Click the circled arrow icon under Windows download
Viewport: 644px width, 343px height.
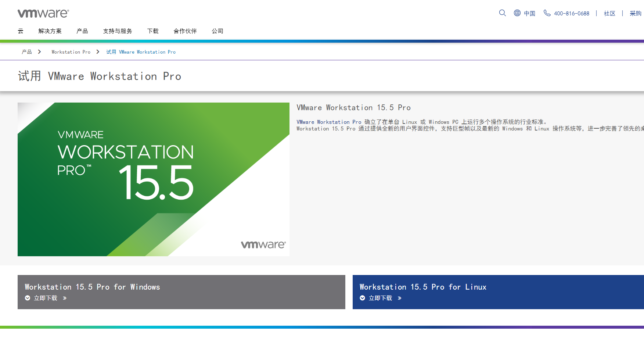click(28, 298)
